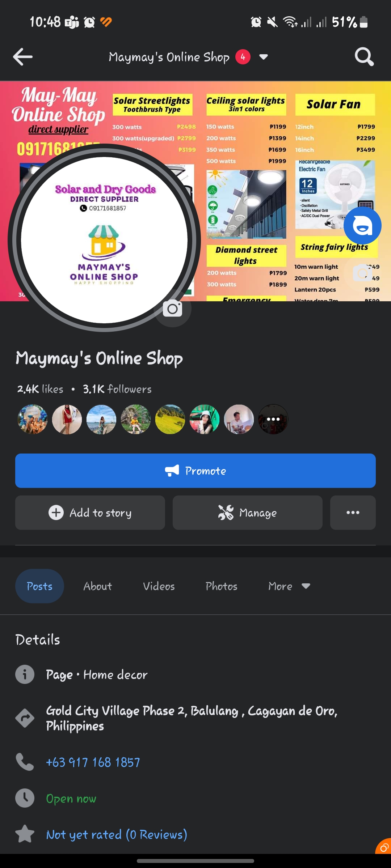Tap Page · Home decor detail
391x868 pixels.
[97, 675]
